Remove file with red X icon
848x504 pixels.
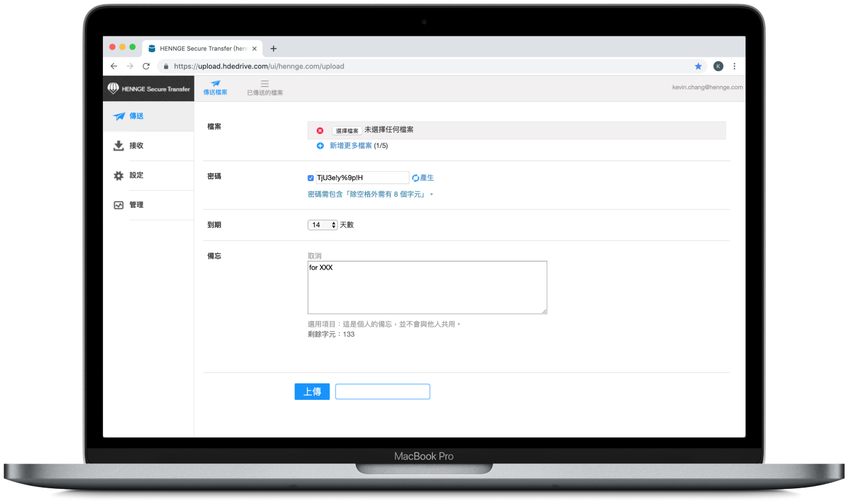coord(320,130)
